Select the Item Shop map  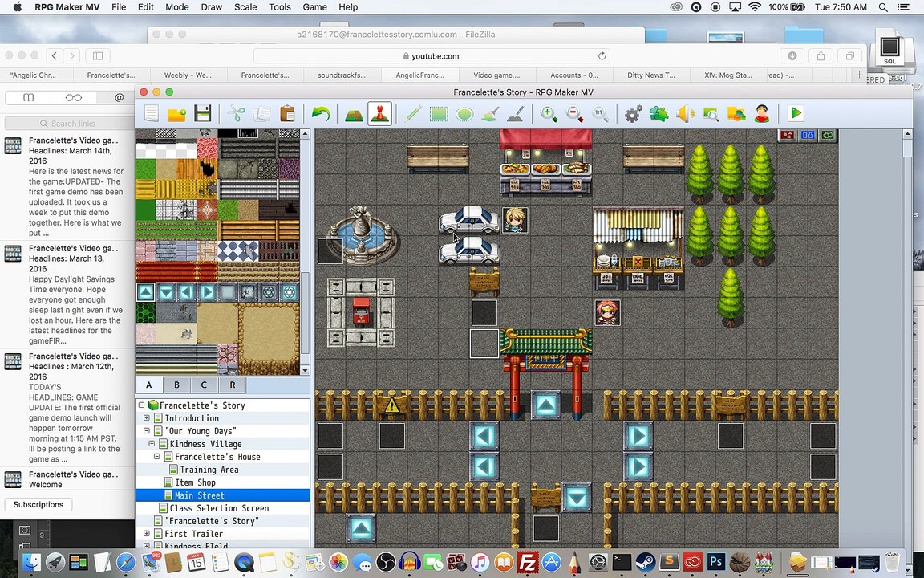195,482
